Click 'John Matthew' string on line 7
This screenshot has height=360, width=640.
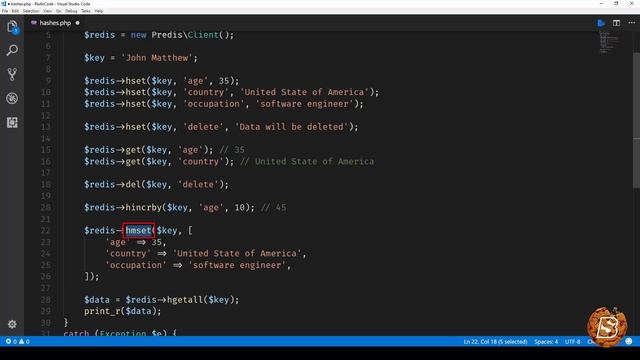156,58
